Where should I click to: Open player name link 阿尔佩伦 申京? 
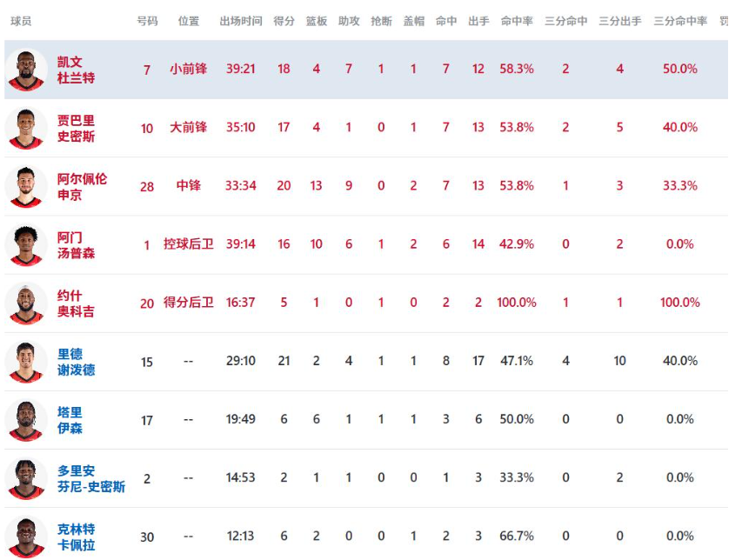click(x=82, y=187)
